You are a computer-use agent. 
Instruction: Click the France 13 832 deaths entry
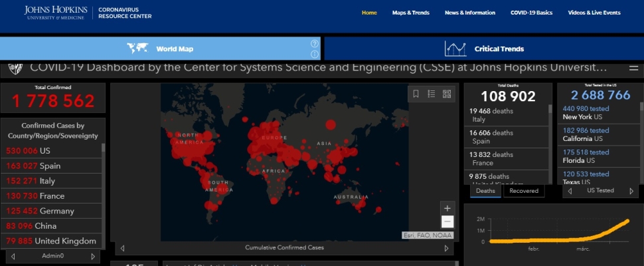point(507,159)
